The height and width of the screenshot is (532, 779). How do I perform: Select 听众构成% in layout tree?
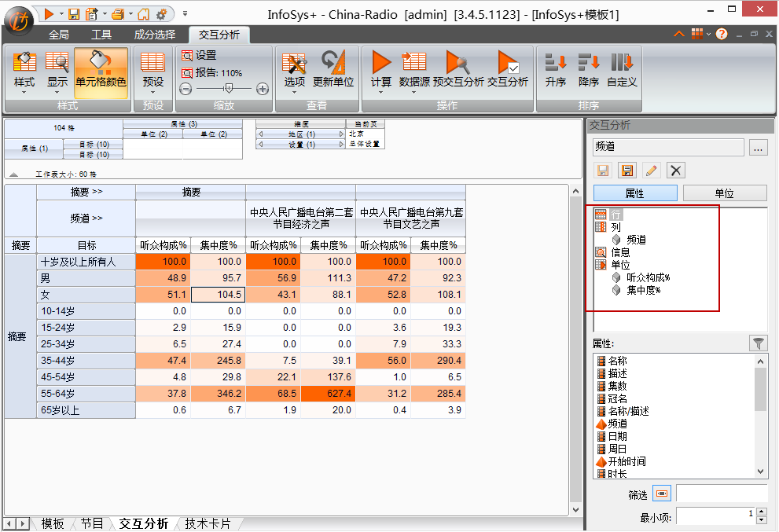(x=648, y=277)
